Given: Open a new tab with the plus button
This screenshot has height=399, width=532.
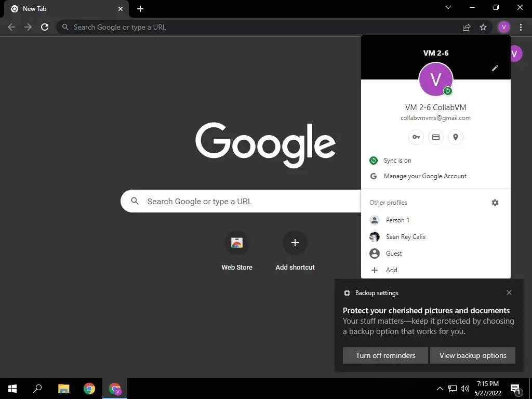Looking at the screenshot, I should (x=140, y=9).
